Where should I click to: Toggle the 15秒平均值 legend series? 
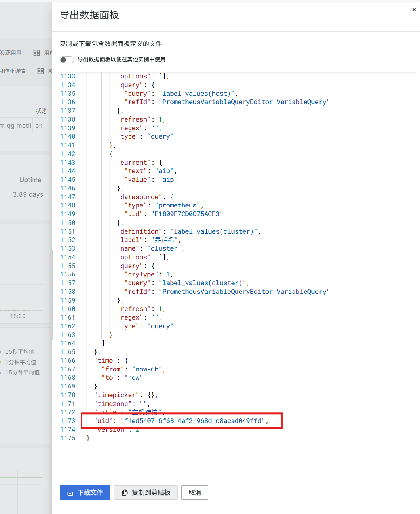[20, 351]
